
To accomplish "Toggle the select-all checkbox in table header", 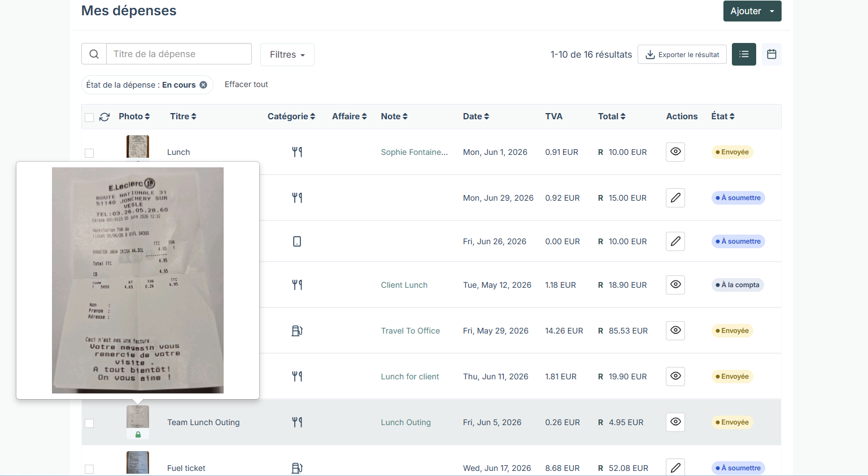I will click(89, 117).
